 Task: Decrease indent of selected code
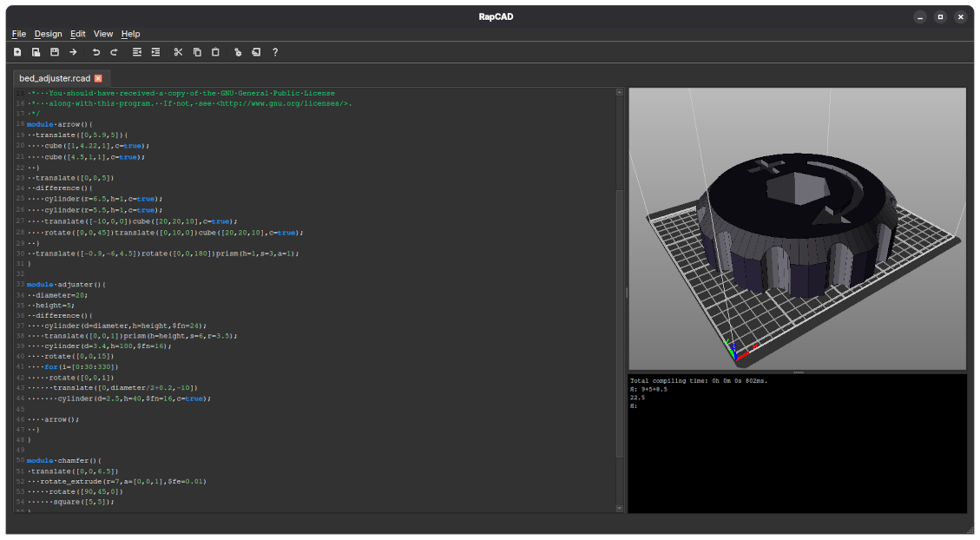tap(137, 52)
